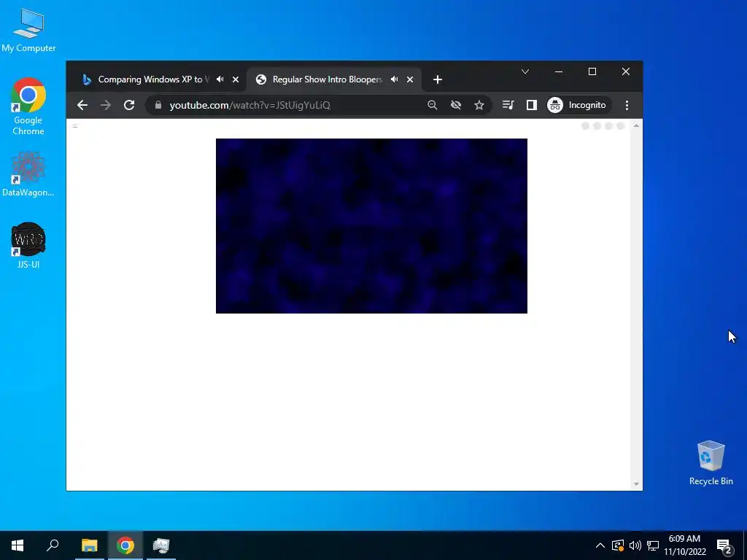
Task: Open My Computer desktop icon
Action: (28, 31)
